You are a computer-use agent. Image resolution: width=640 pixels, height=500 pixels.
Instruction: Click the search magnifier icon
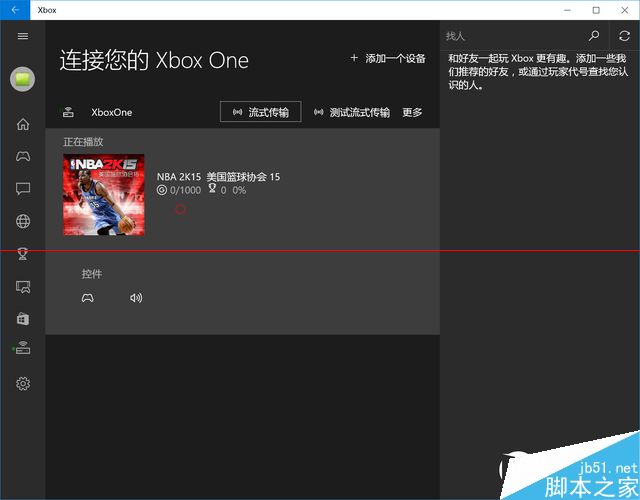click(594, 36)
